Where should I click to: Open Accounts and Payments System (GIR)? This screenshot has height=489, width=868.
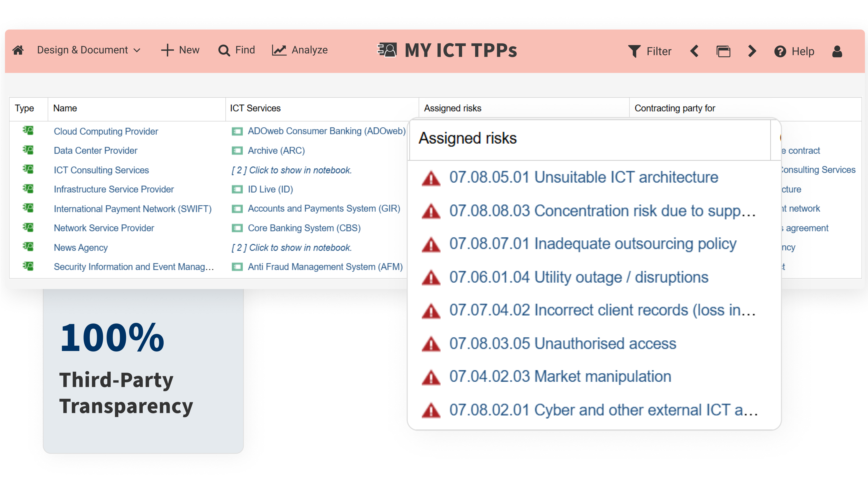click(x=324, y=208)
